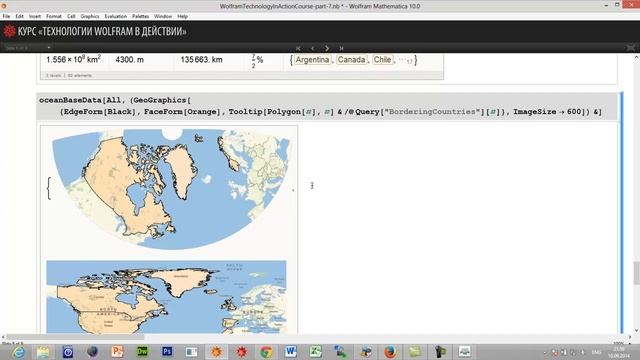The image size is (640, 360).
Task: Open the slide selector dropdown
Action: [x=27, y=48]
